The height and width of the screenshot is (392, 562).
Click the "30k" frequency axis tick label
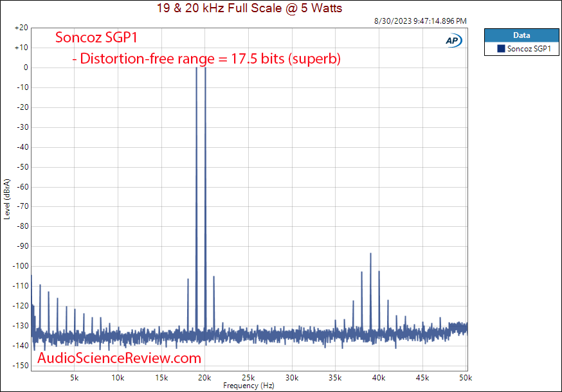(x=292, y=378)
